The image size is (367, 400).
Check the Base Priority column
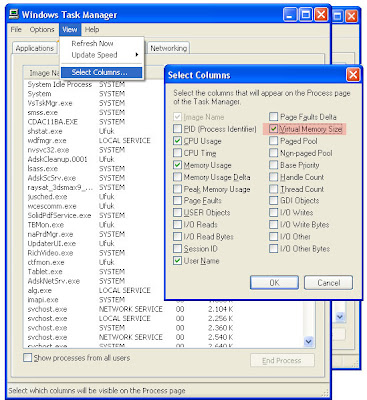(x=273, y=165)
